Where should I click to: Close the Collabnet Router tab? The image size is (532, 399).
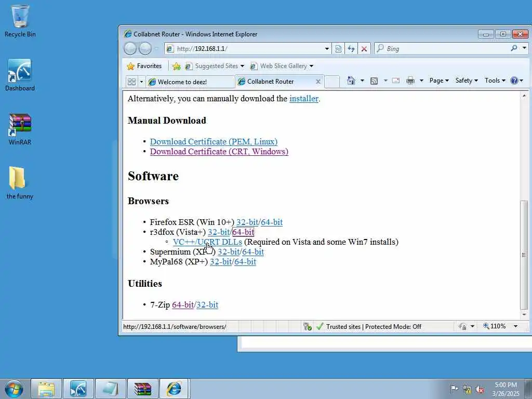pyautogui.click(x=318, y=82)
